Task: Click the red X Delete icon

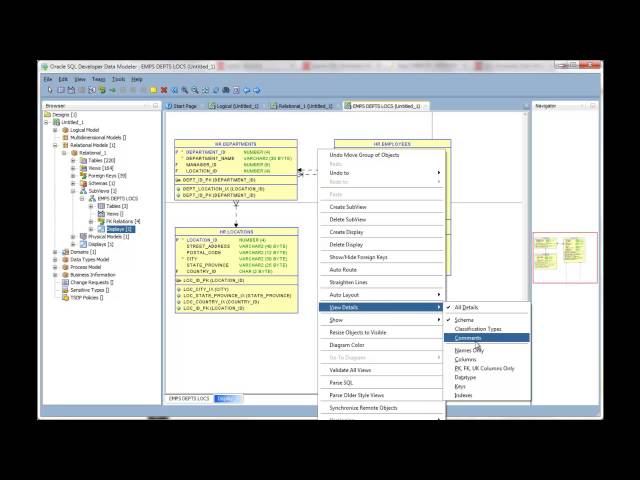Action: point(164,90)
